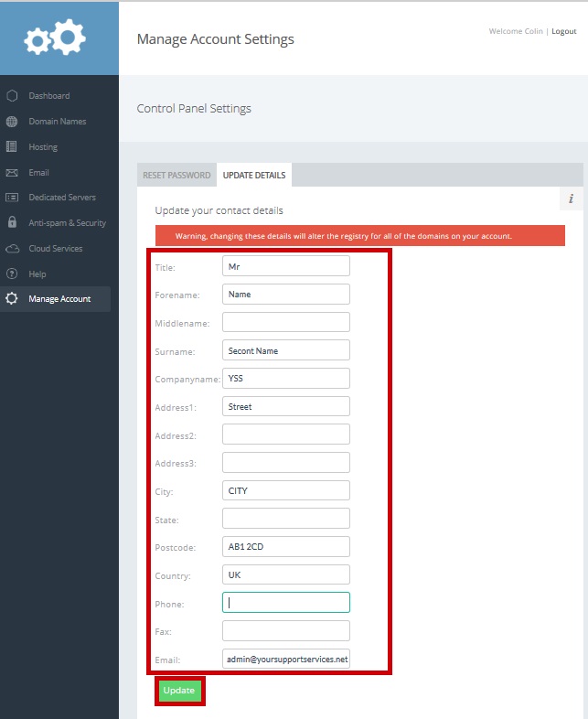
Task: Click the Logout link
Action: pyautogui.click(x=563, y=31)
